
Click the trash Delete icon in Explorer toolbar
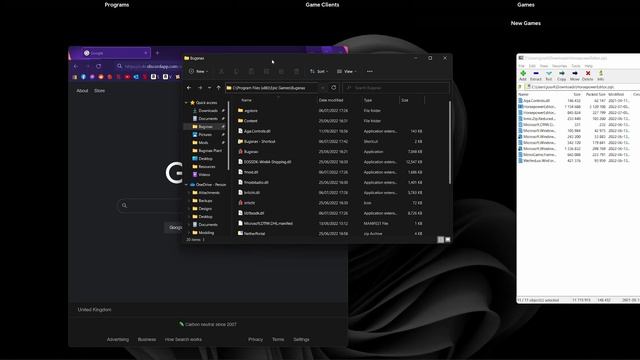296,71
